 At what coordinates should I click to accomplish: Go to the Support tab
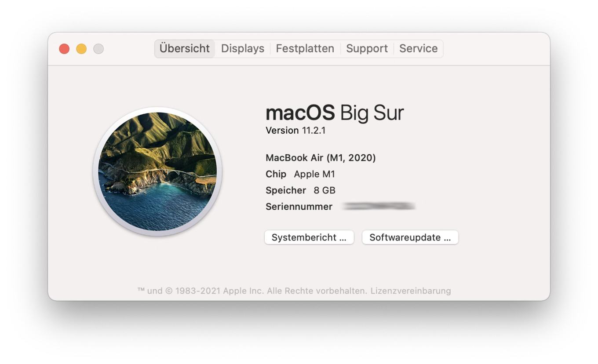point(367,48)
